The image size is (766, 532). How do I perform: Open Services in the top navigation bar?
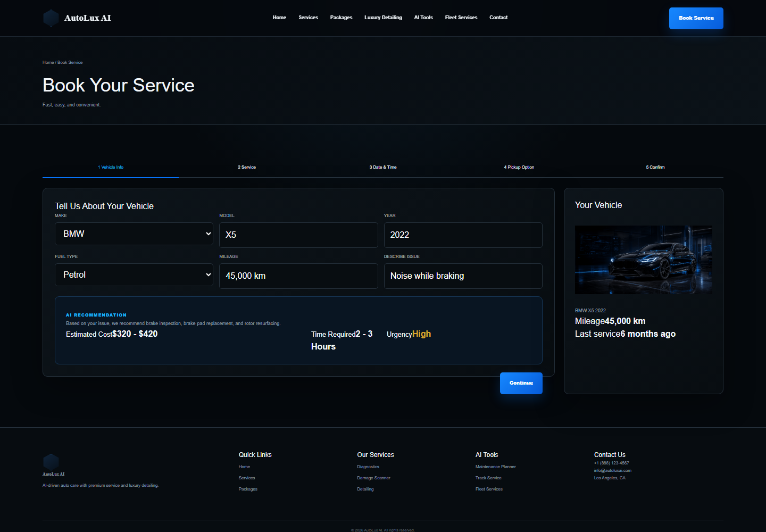tap(309, 18)
